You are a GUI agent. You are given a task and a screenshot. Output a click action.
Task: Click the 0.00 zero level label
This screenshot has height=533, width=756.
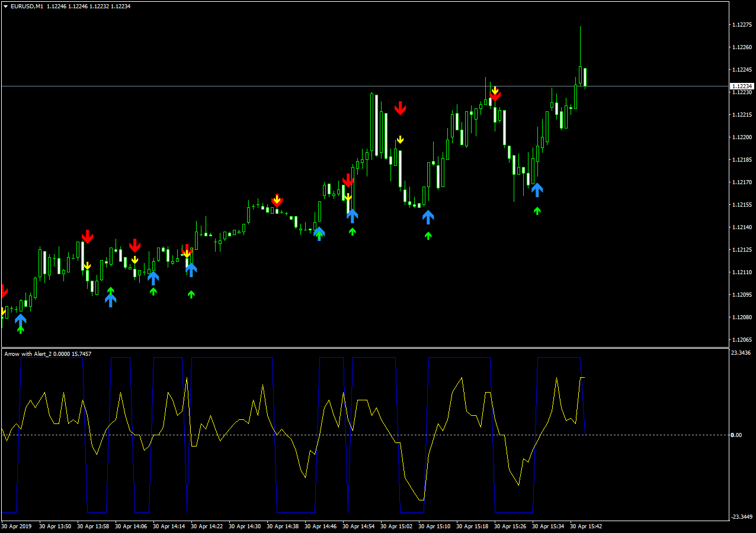coord(736,435)
